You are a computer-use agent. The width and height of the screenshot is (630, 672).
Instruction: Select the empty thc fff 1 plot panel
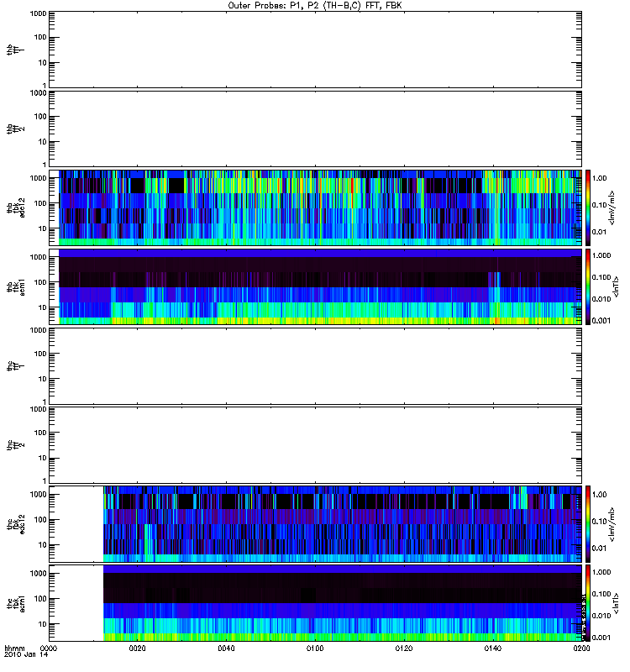[x=316, y=366]
